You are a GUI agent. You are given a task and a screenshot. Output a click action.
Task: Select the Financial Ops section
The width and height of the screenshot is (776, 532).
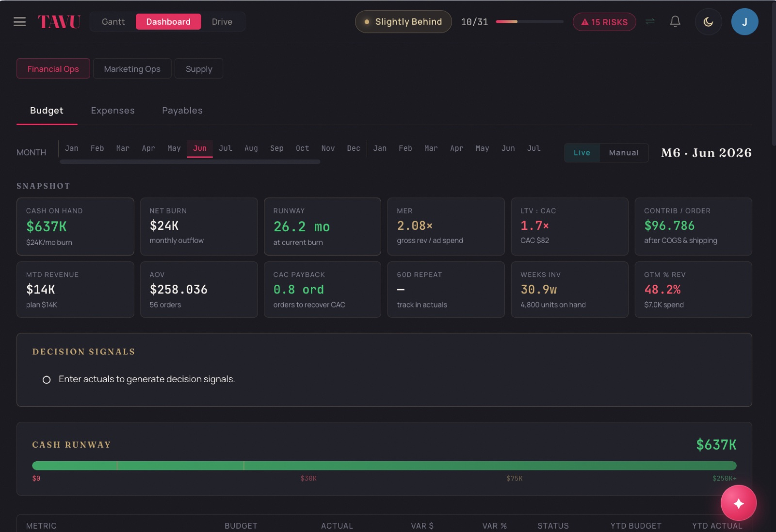tap(53, 69)
